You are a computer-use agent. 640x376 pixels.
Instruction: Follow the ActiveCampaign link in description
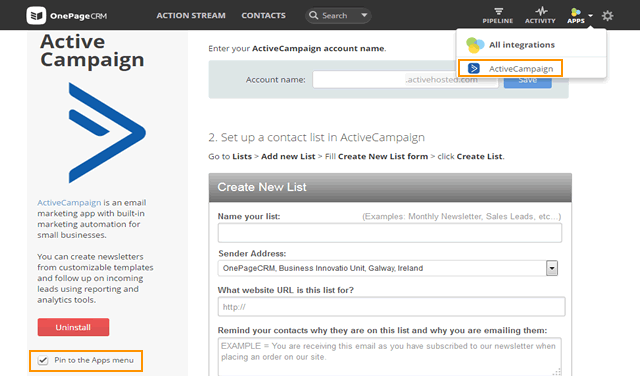[x=69, y=202]
